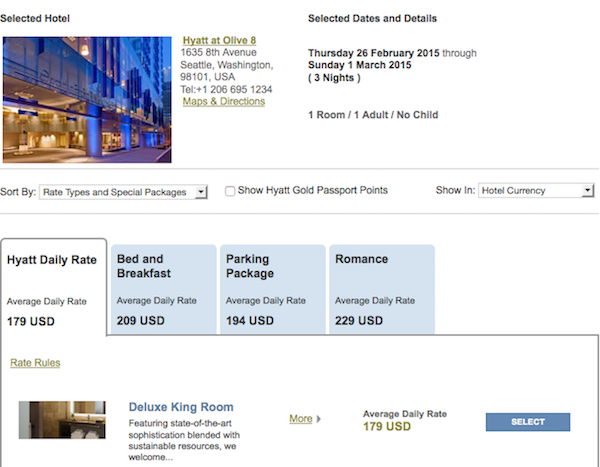Viewport: 600px width, 467px height.
Task: Click More link for Deluxe King Room
Action: point(301,419)
